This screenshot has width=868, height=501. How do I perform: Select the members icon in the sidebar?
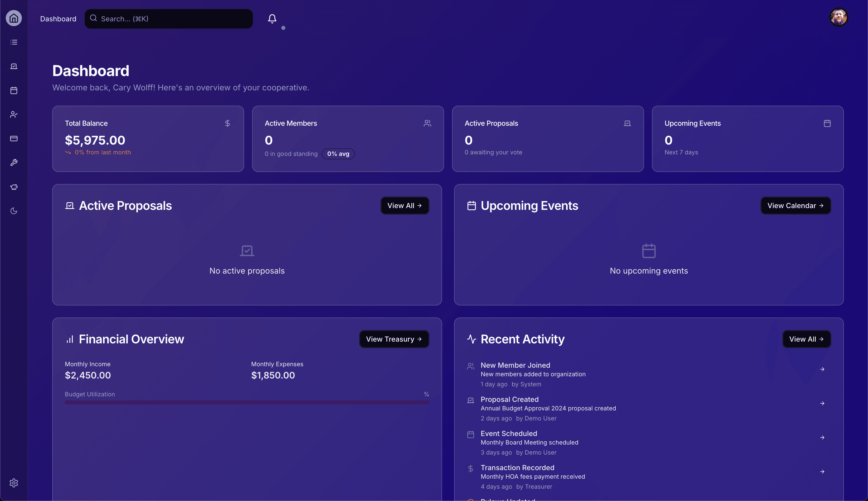point(14,114)
